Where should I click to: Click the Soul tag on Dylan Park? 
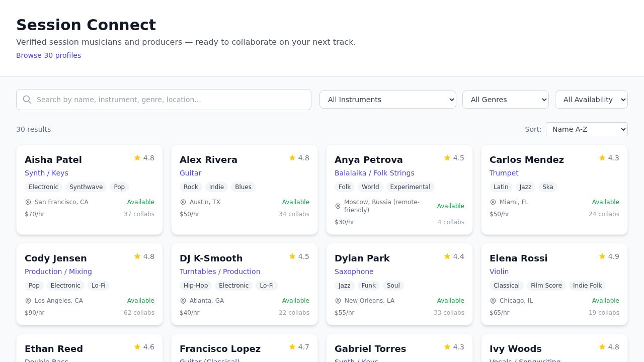393,286
